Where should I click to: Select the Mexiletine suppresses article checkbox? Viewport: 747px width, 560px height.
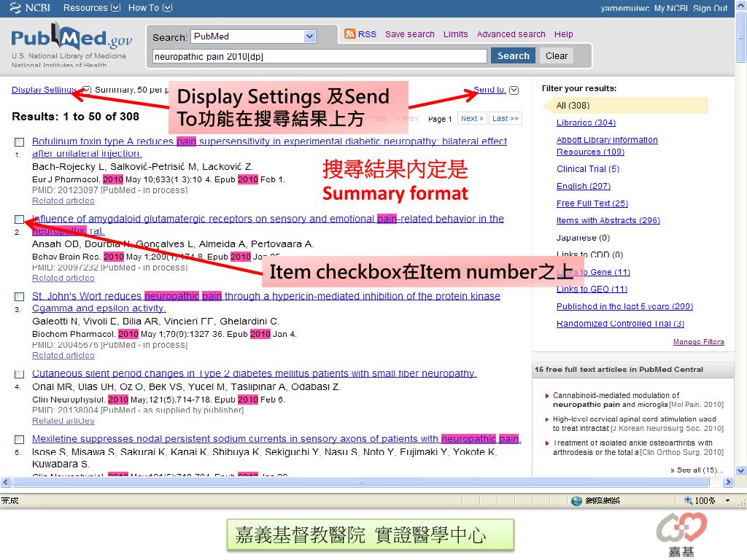point(19,440)
